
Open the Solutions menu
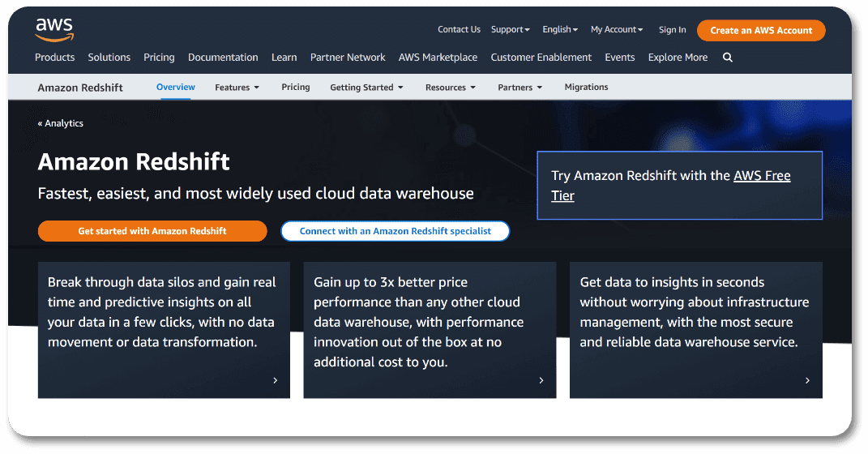[x=109, y=57]
